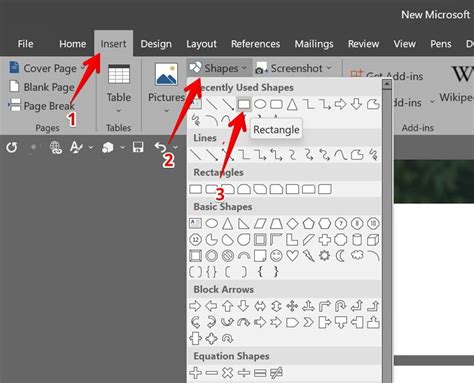The height and width of the screenshot is (383, 474).
Task: Select the Left-Right Arrow block arrow
Action: [260, 306]
